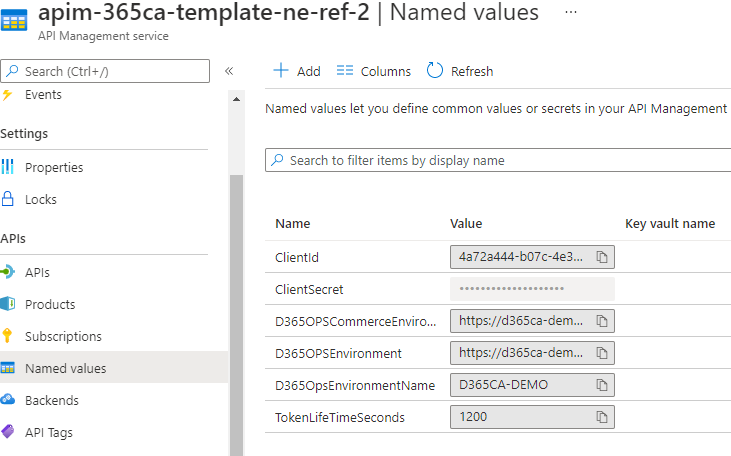Image resolution: width=731 pixels, height=456 pixels.
Task: Open the Subscriptions menu item
Action: (63, 336)
